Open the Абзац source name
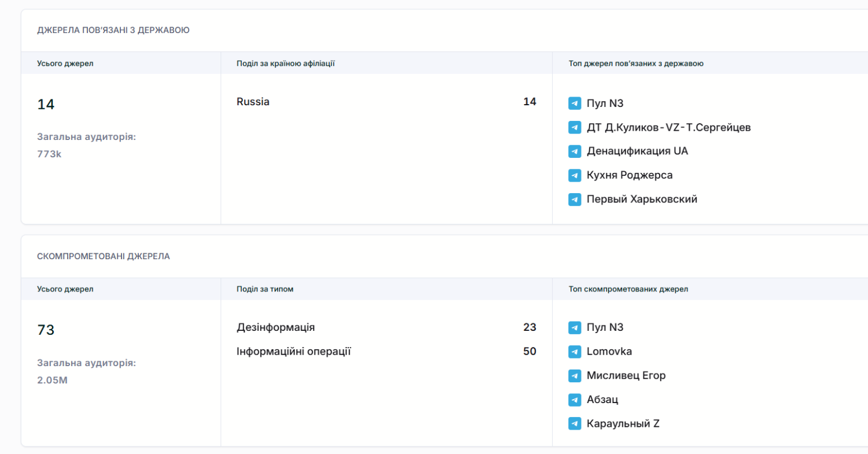 click(x=602, y=399)
